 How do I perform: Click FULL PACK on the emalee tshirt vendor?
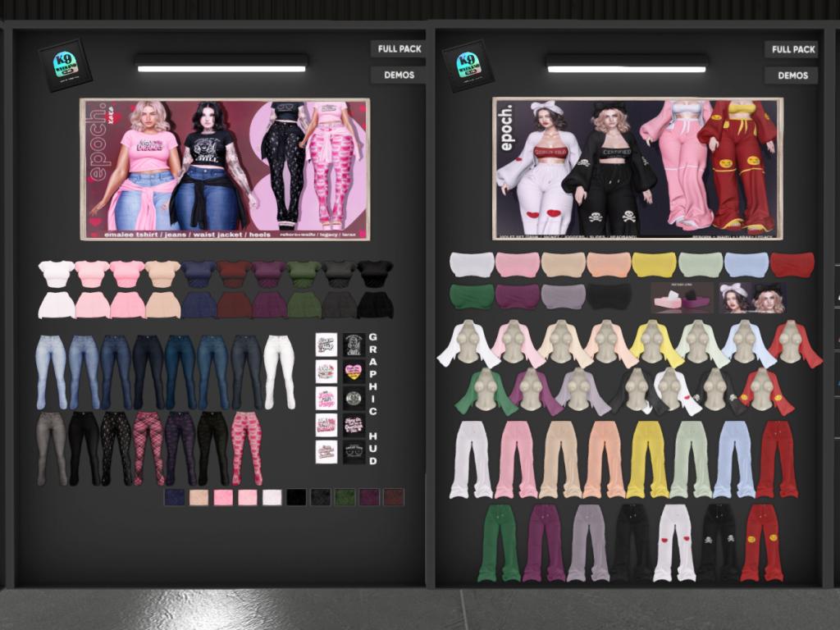399,48
